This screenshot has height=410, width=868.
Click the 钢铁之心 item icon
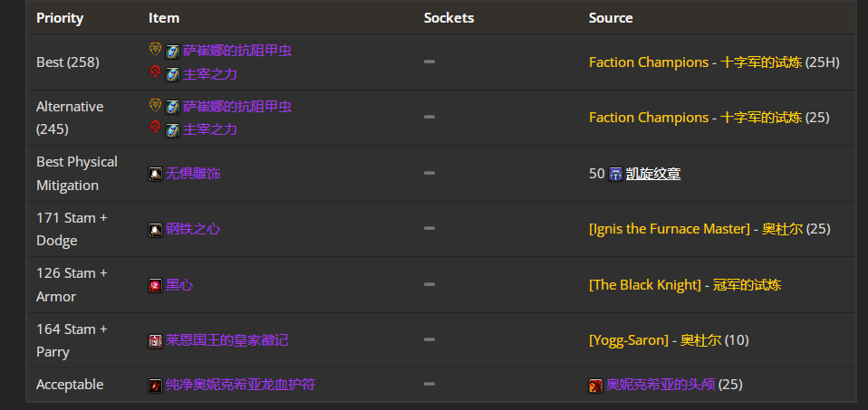pos(156,230)
